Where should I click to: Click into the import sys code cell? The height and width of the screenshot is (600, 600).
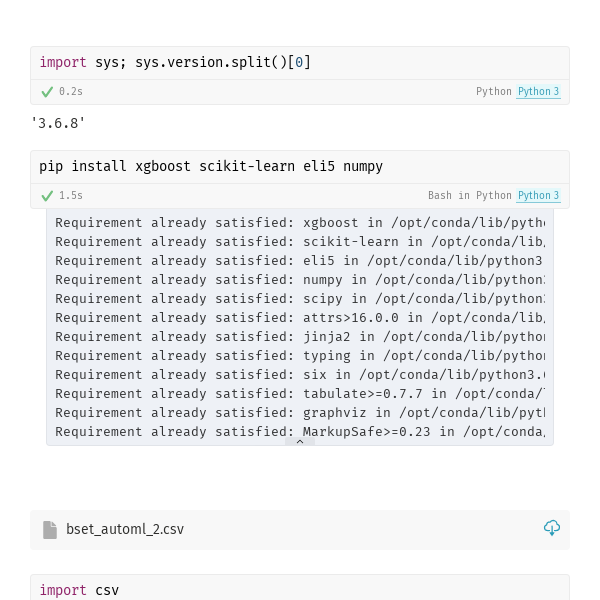pyautogui.click(x=300, y=63)
